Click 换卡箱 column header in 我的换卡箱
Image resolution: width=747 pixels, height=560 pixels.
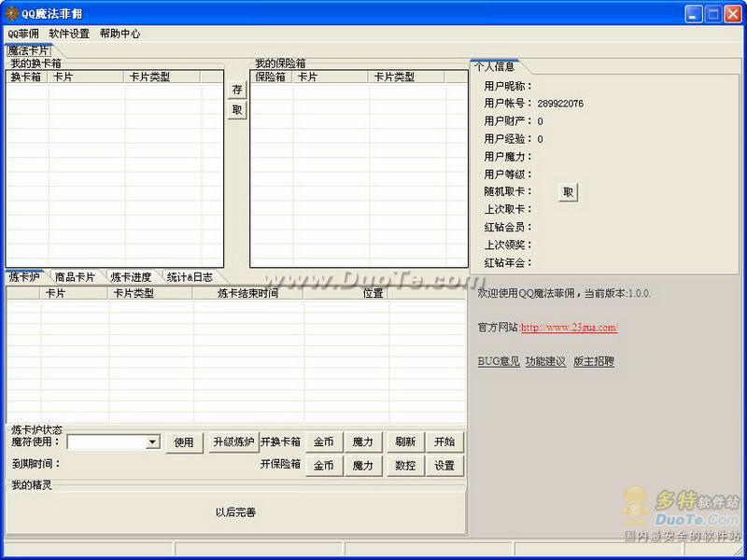click(27, 77)
